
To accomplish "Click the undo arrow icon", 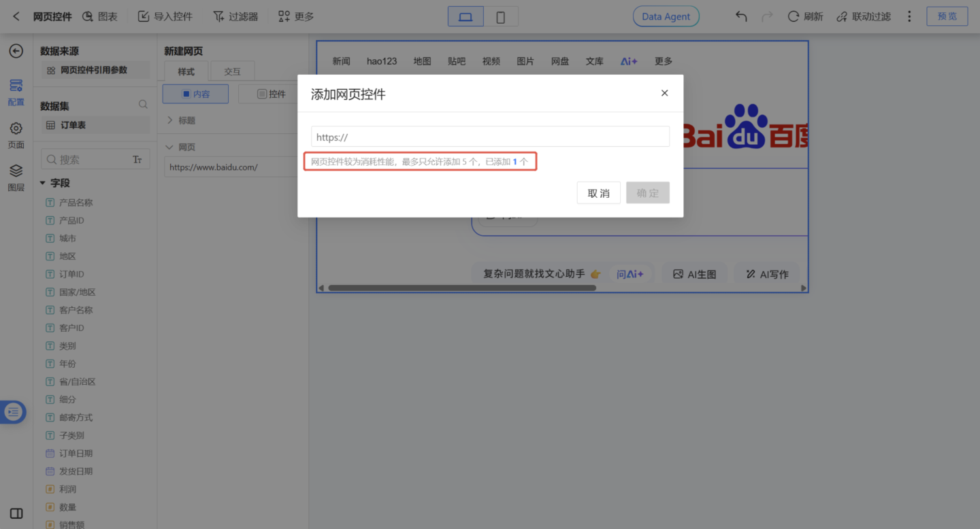I will (741, 16).
